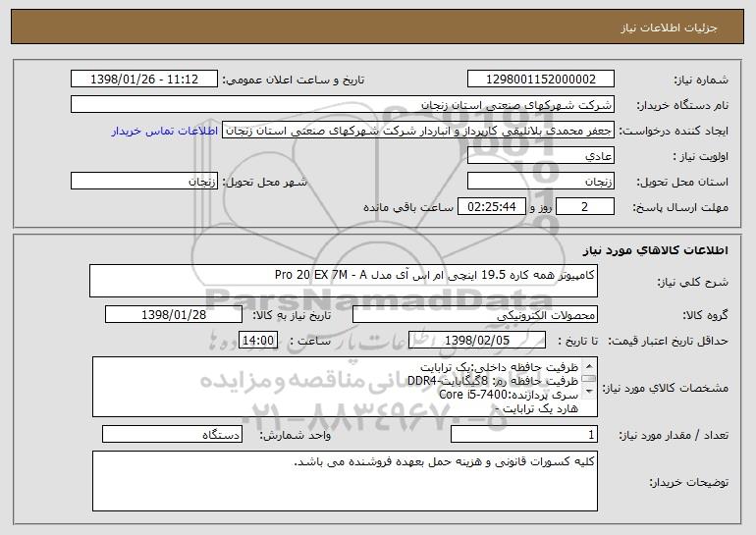The width and height of the screenshot is (756, 535).
Task: Click the remaining time field 02:25:44
Action: pos(491,207)
